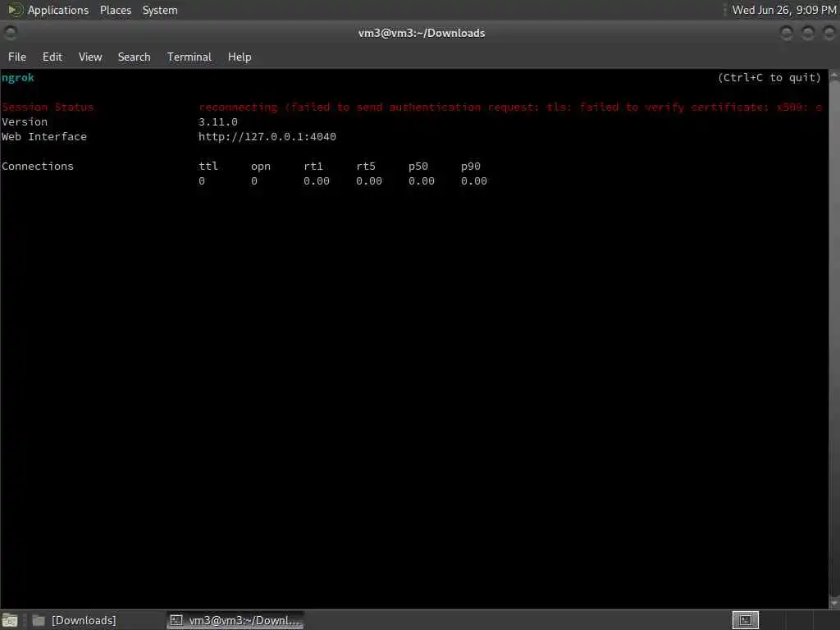
Task: Click the window menu button in title bar
Action: (10, 33)
